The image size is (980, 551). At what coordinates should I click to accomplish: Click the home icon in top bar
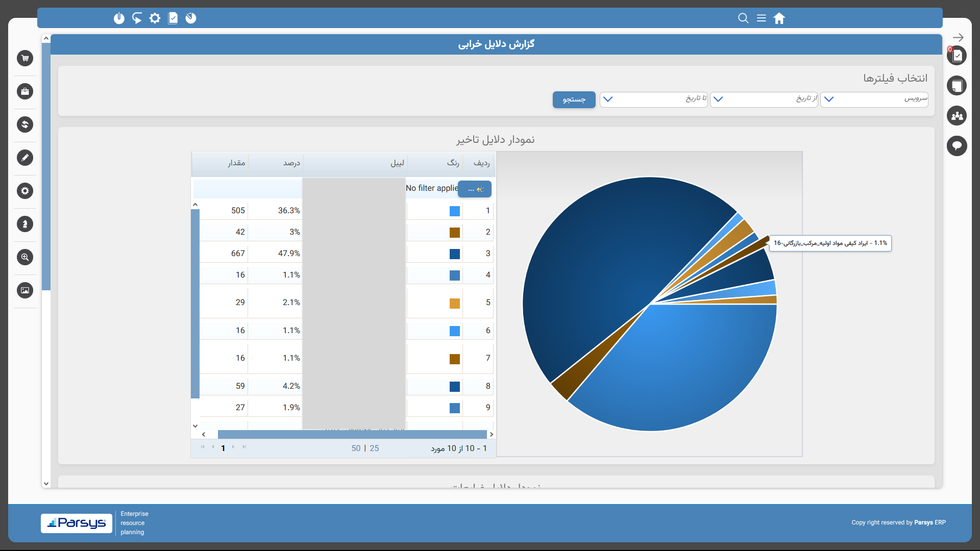[x=779, y=18]
